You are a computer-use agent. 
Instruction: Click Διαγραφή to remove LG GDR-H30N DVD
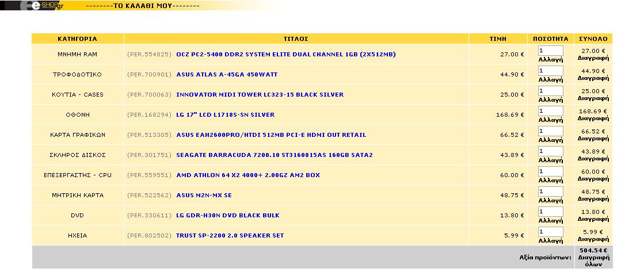coord(593,219)
